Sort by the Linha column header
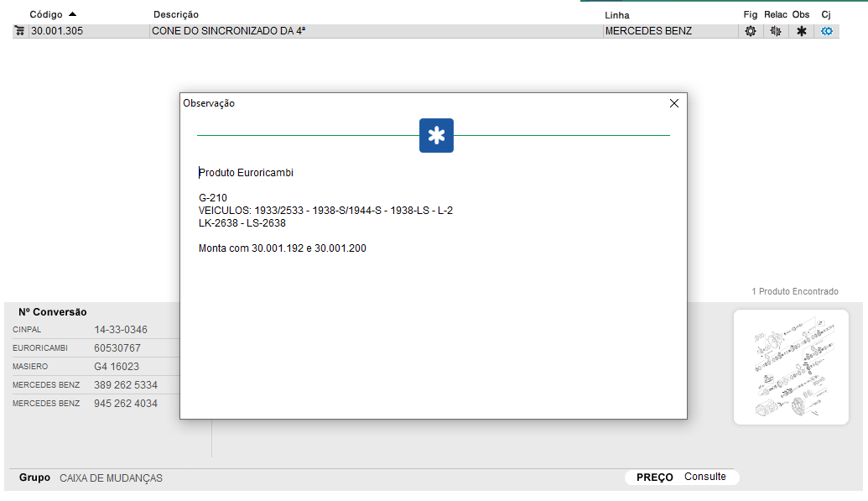 point(616,15)
